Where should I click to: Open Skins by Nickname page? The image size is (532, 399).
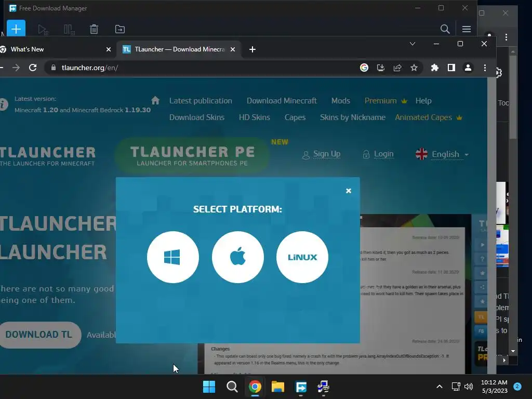point(353,117)
